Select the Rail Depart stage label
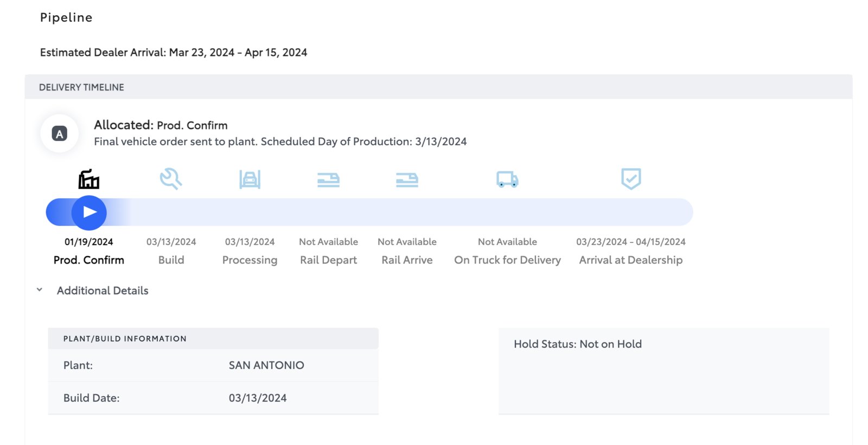The height and width of the screenshot is (445, 868). coord(328,260)
